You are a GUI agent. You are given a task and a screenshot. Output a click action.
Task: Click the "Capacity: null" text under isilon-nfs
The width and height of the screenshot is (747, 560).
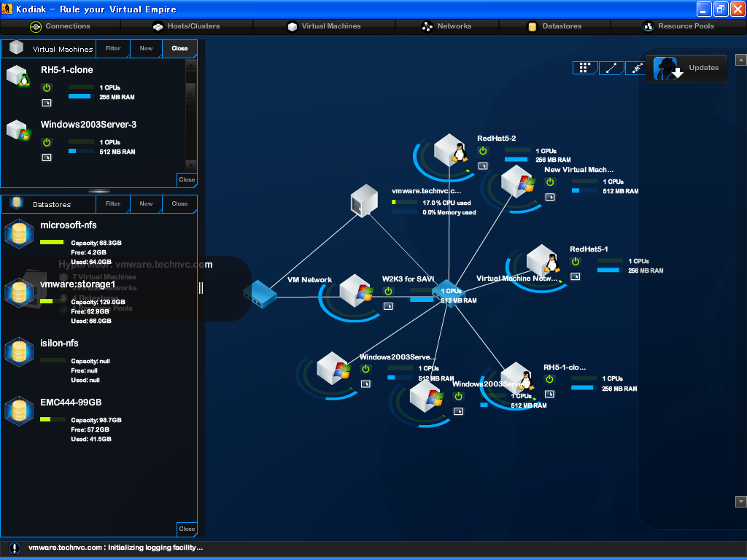[90, 361]
